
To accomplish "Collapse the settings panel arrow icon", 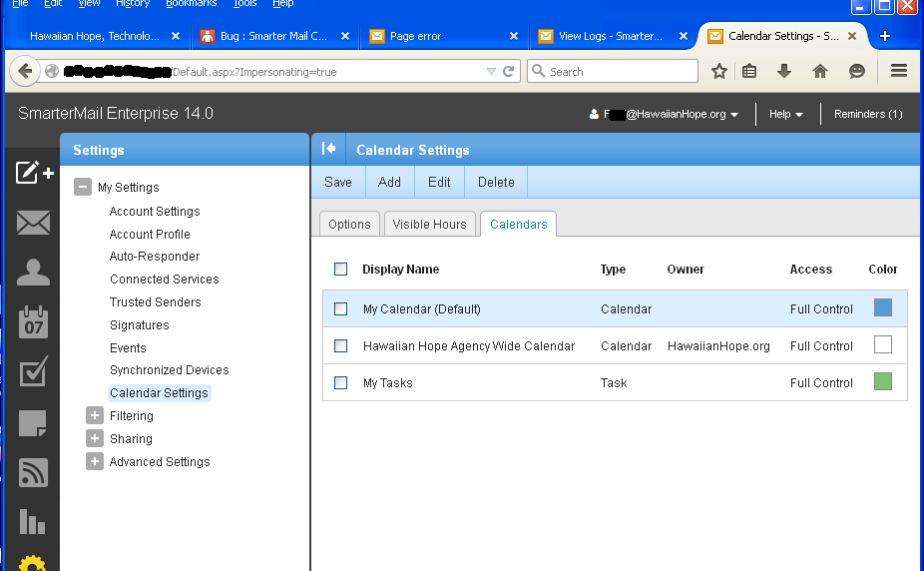I will click(329, 149).
